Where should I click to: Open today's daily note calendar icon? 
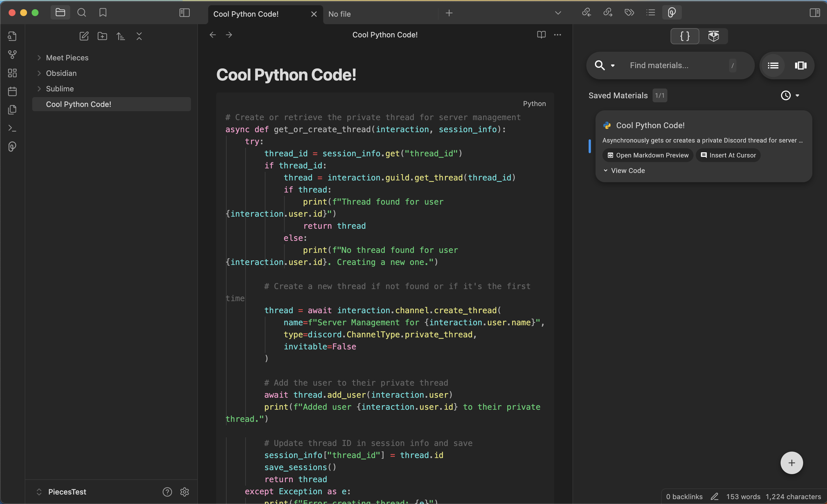[x=12, y=91]
